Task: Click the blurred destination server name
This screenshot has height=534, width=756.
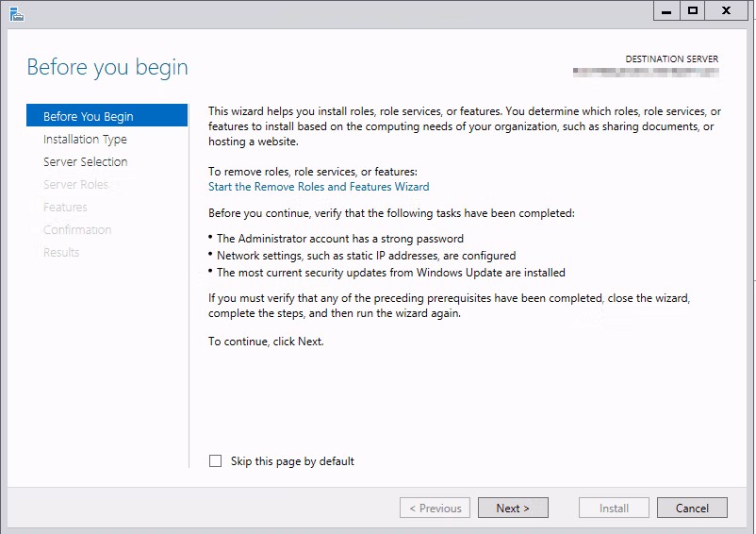Action: (646, 72)
